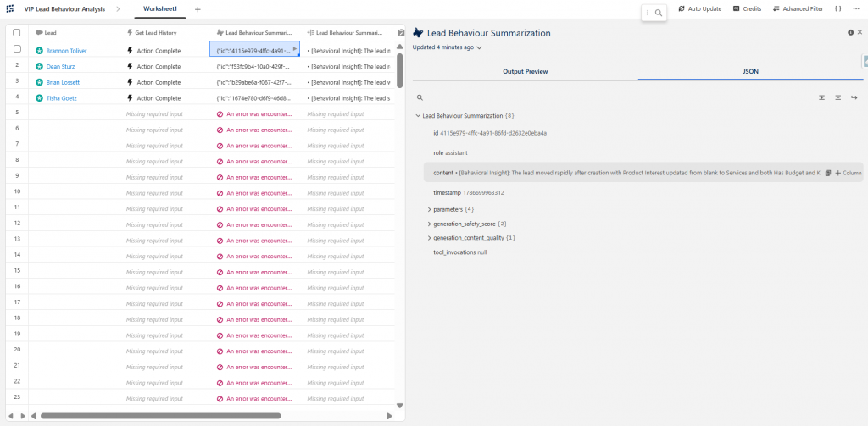
Task: Click the arrow in selected summarization cell
Action: click(295, 49)
